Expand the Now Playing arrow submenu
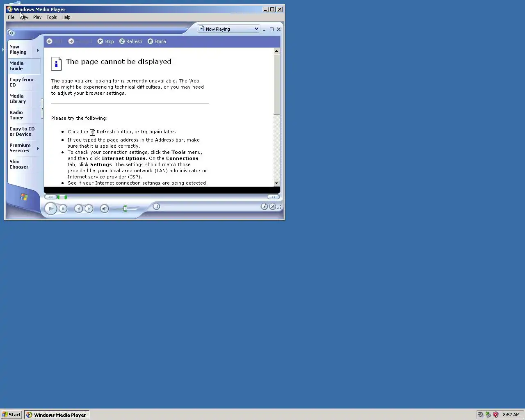The height and width of the screenshot is (420, 525). [x=38, y=50]
